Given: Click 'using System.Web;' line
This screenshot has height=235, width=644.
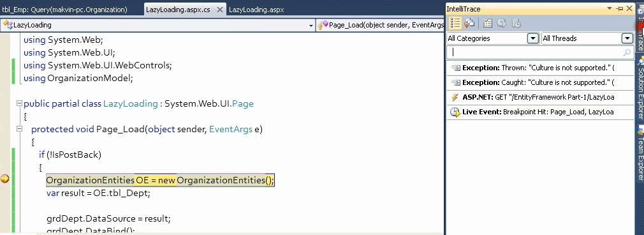Looking at the screenshot, I should click(63, 40).
